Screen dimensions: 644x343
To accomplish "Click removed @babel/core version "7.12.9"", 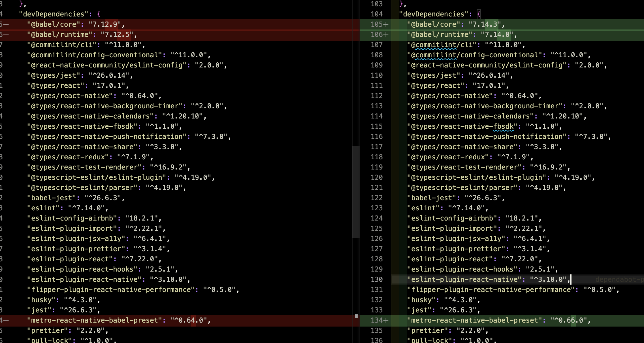I will click(105, 24).
